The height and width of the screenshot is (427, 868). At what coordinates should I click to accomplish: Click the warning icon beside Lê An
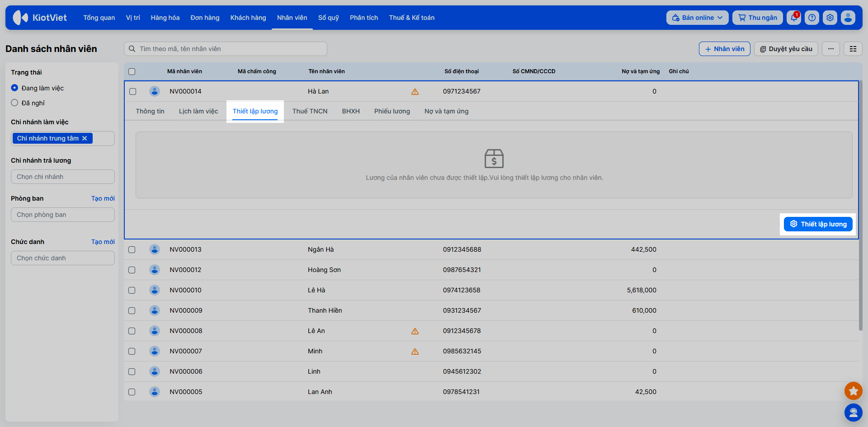(x=415, y=331)
